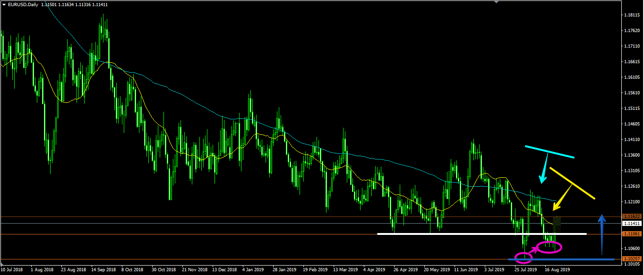
Task: Select the 1.11061 orange price tag
Action: click(x=632, y=234)
